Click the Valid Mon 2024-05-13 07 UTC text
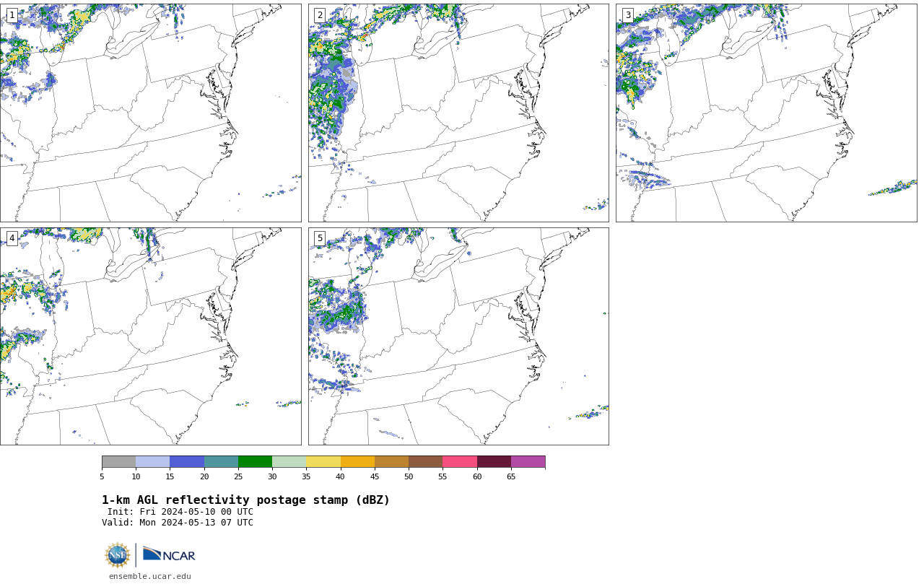This screenshot has width=924, height=584. pyautogui.click(x=178, y=523)
